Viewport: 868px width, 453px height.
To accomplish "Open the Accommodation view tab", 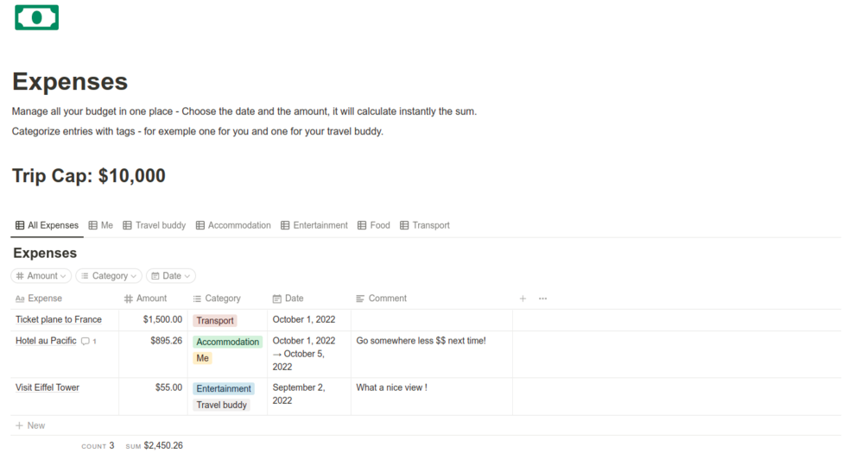I will coord(233,225).
